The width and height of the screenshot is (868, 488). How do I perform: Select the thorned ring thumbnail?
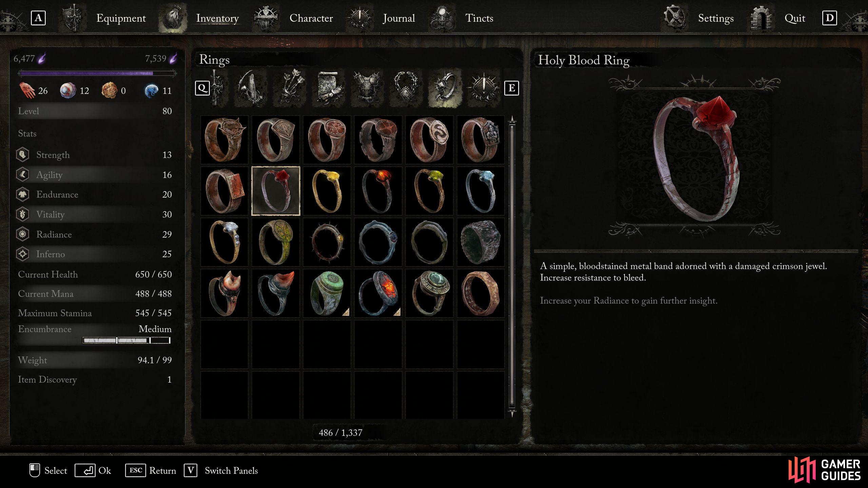(x=327, y=242)
